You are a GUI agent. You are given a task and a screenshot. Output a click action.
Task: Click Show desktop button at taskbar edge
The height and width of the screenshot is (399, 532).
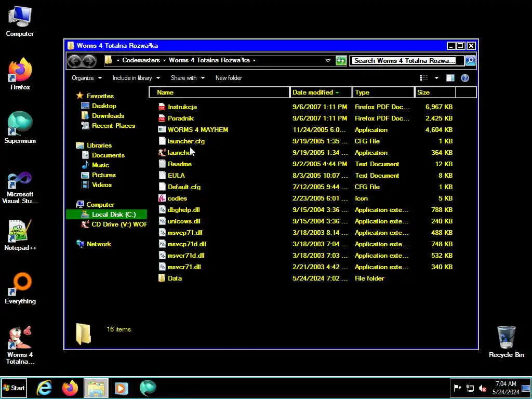[526, 388]
